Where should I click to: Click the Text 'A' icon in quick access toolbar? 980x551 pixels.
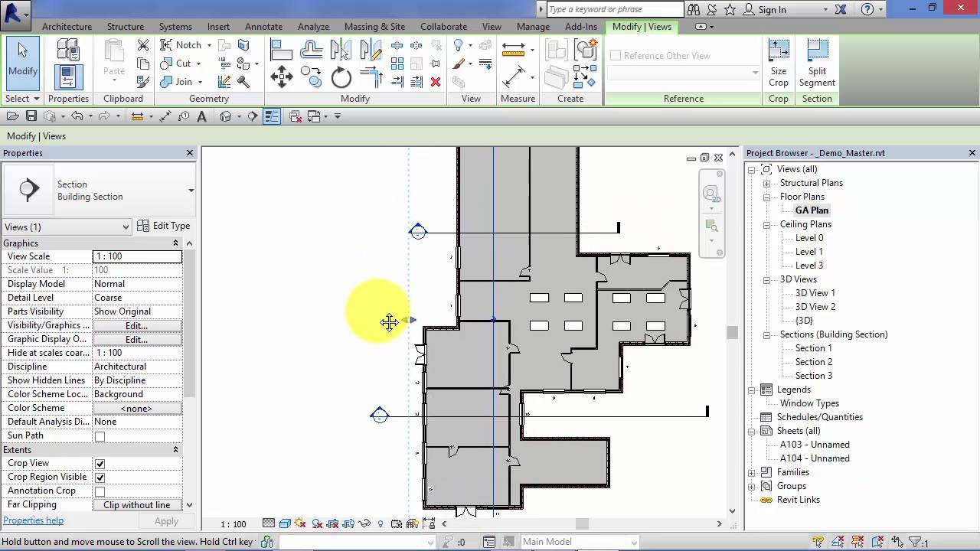click(x=202, y=116)
